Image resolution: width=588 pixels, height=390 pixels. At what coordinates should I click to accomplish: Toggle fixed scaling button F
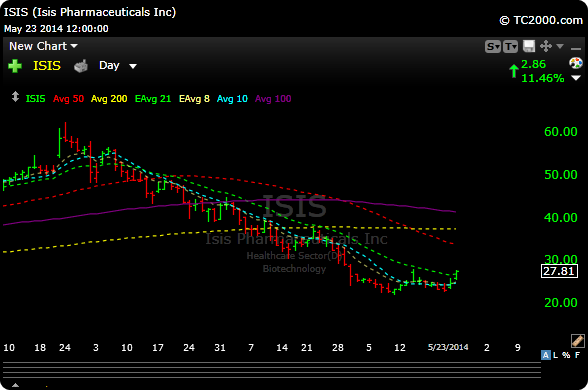coord(578,355)
